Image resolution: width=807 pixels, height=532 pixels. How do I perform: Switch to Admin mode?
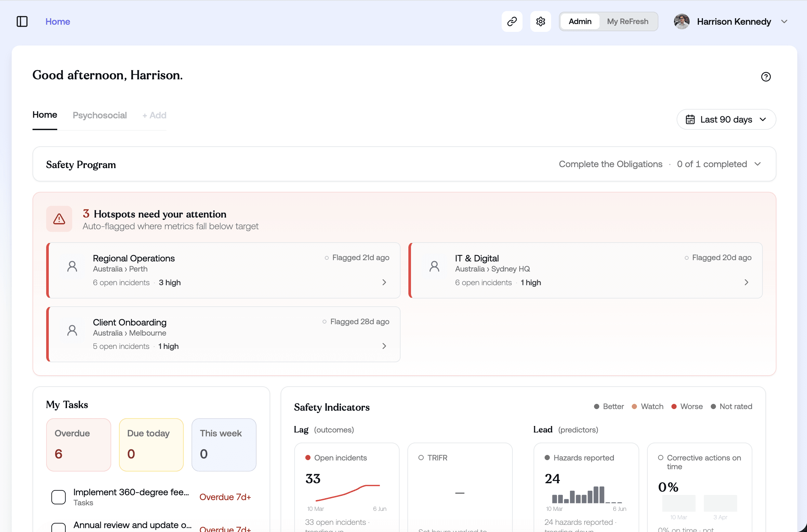580,21
